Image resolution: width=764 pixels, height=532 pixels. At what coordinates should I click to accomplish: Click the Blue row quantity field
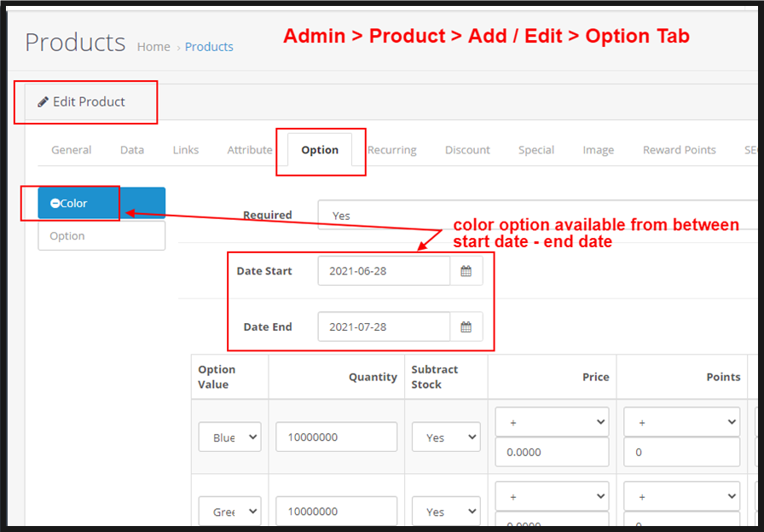(x=336, y=437)
